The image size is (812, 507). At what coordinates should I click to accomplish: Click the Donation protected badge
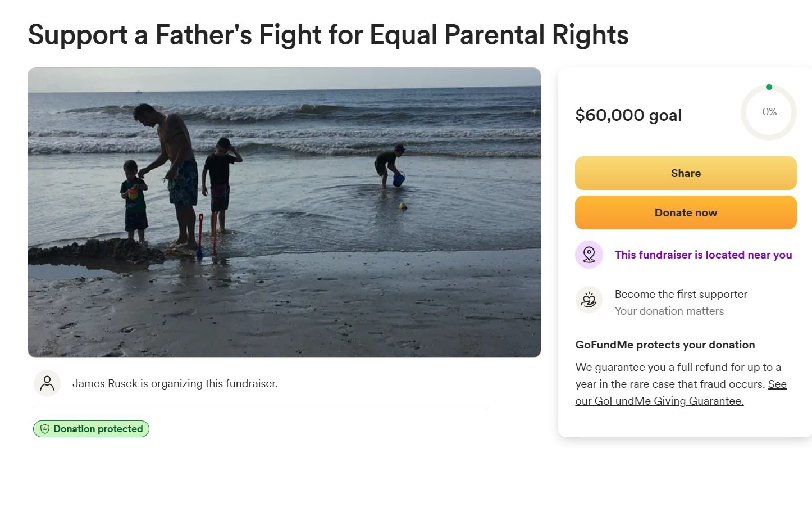[x=91, y=429]
